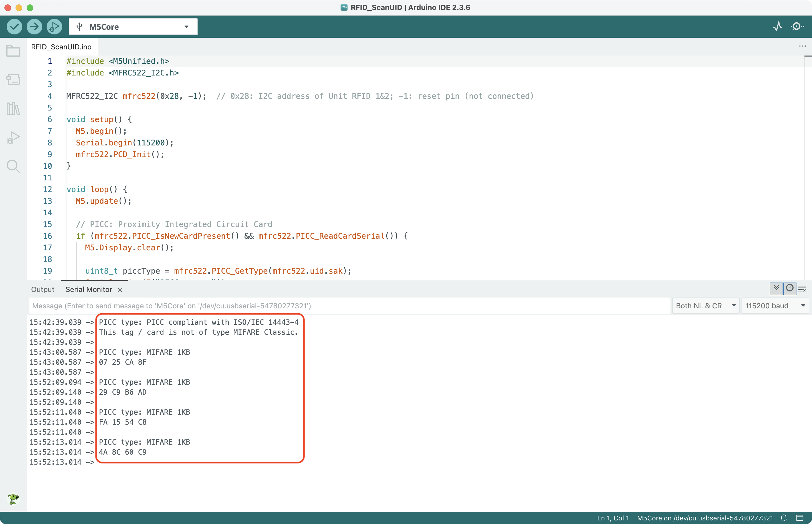Click line number 4 in the gutter

pos(50,96)
